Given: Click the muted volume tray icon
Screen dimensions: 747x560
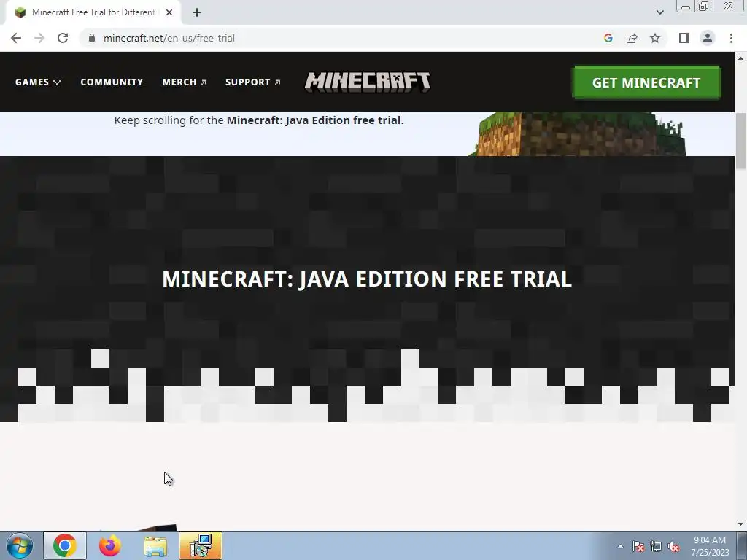Looking at the screenshot, I should tap(673, 546).
